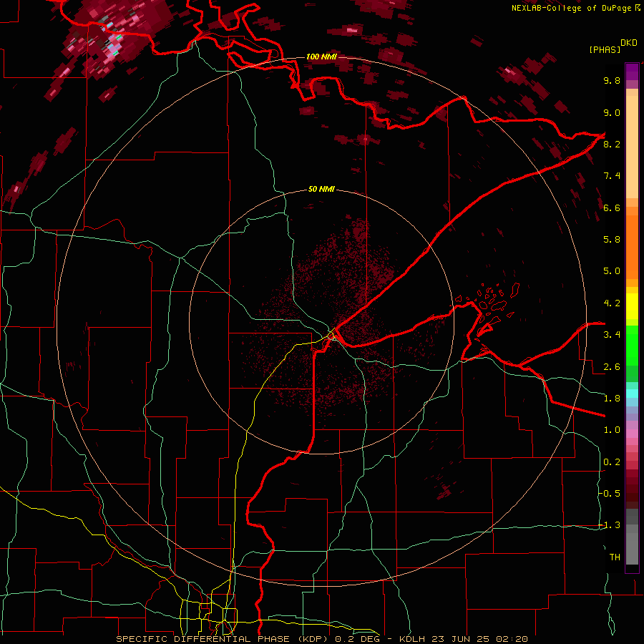The width and height of the screenshot is (644, 644).
Task: Select the 0.2 scale value
Action: pos(612,462)
